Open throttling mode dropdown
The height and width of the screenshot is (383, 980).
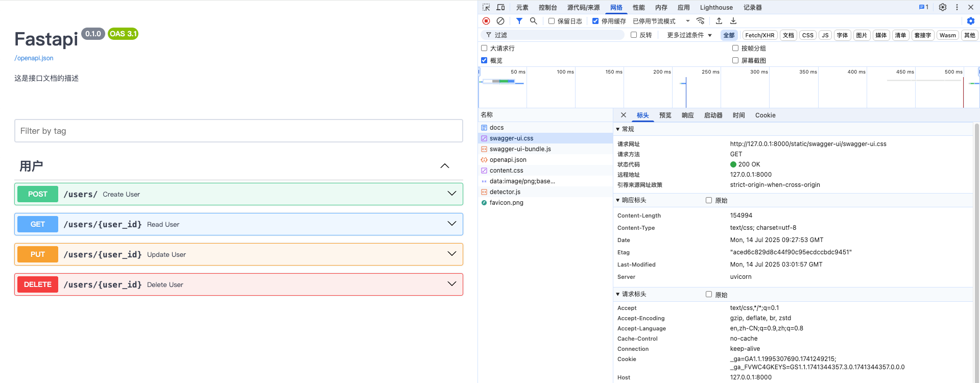pyautogui.click(x=661, y=21)
